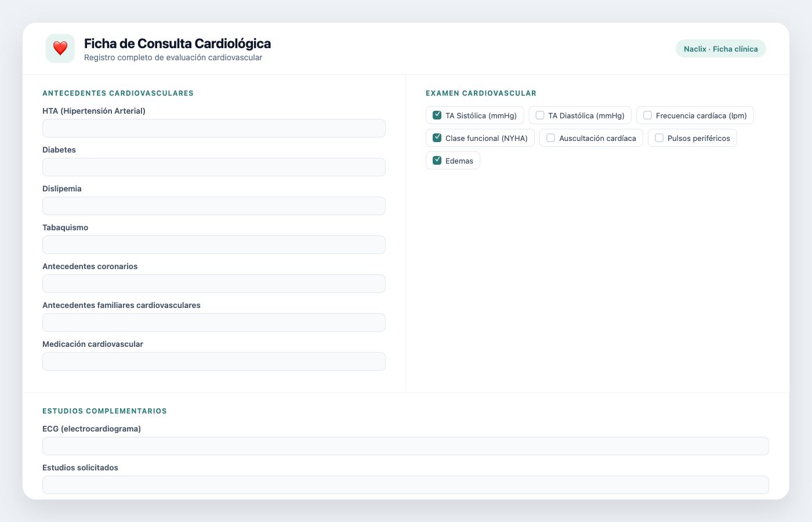The width and height of the screenshot is (812, 522).
Task: Check the TA Diastólica (mmHg) checkbox
Action: [x=540, y=115]
